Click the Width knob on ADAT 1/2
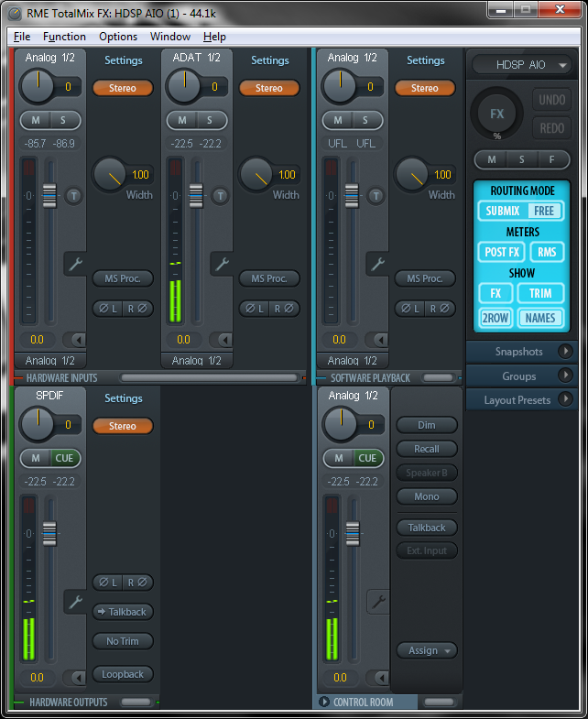The width and height of the screenshot is (588, 719). point(256,174)
